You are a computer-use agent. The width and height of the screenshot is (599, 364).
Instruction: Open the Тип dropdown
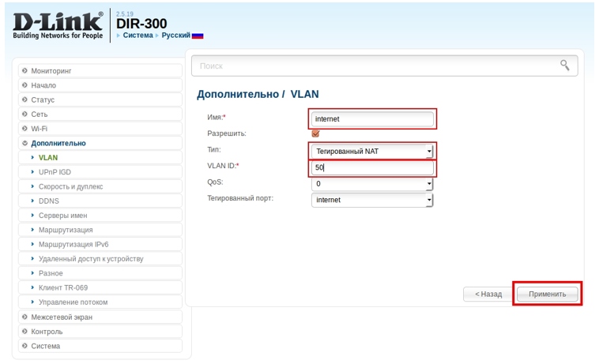click(372, 151)
